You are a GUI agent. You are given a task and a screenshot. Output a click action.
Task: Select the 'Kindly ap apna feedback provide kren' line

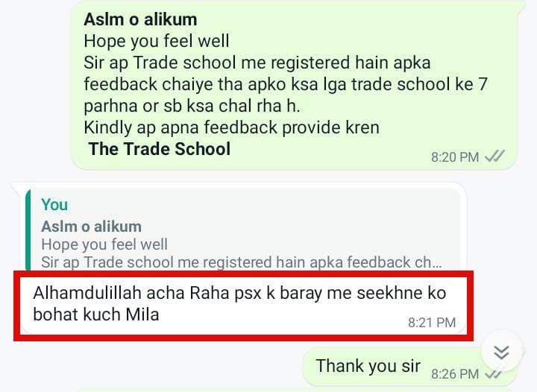point(231,127)
